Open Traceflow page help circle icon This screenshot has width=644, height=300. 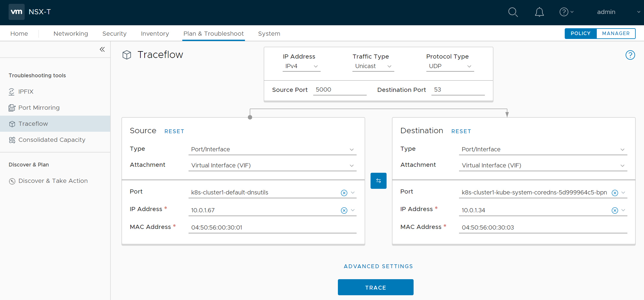click(630, 55)
